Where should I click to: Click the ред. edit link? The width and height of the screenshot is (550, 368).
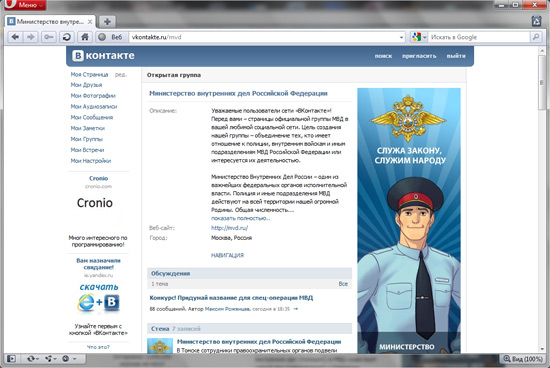(x=121, y=74)
